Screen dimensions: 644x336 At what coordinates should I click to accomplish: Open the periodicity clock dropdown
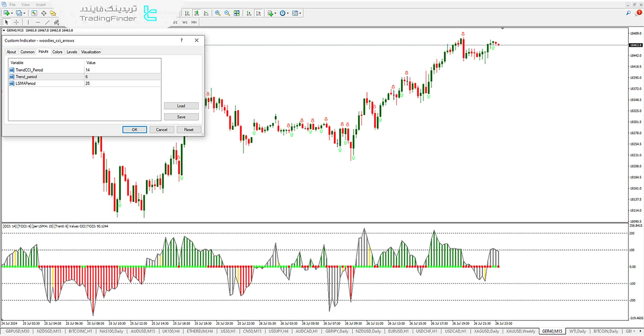tap(284, 13)
